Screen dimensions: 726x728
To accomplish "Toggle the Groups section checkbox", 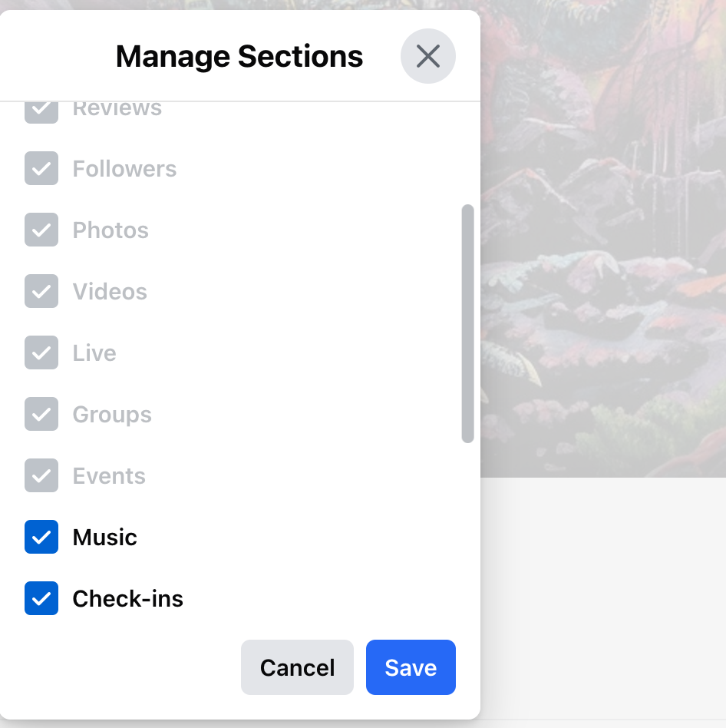I will [41, 414].
